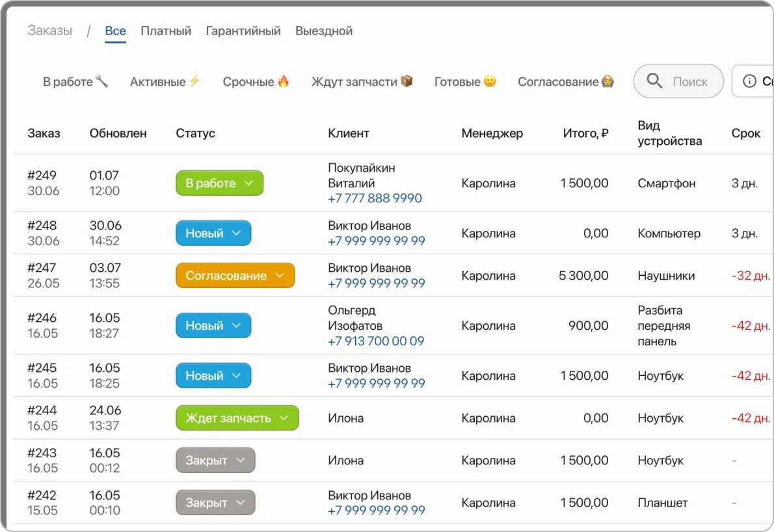Click the lightning icon on Активные filter

[194, 80]
